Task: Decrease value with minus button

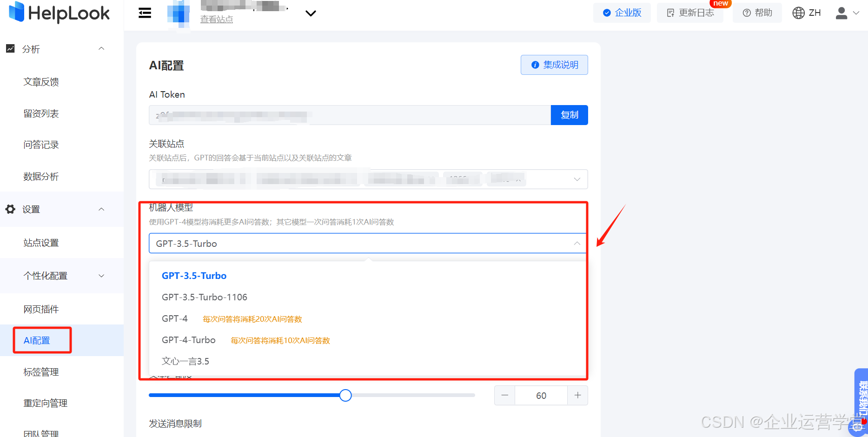Action: pyautogui.click(x=505, y=395)
